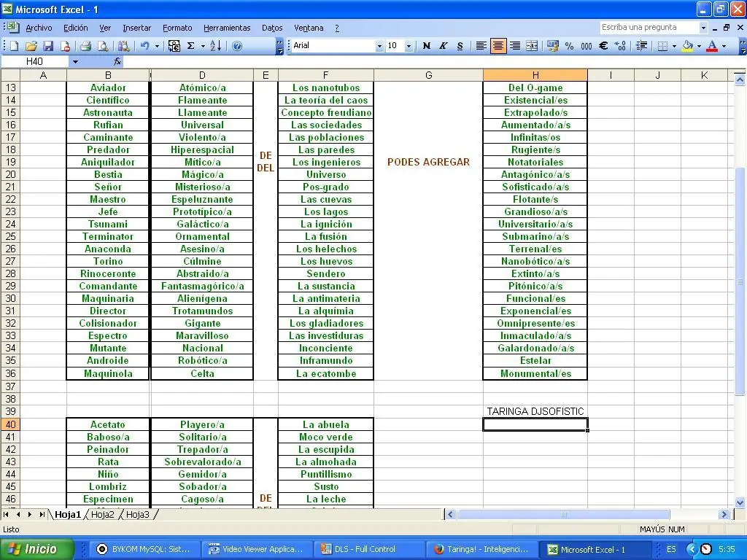Switch to the Hoja3 sheet tab
747x560 pixels.
(137, 514)
